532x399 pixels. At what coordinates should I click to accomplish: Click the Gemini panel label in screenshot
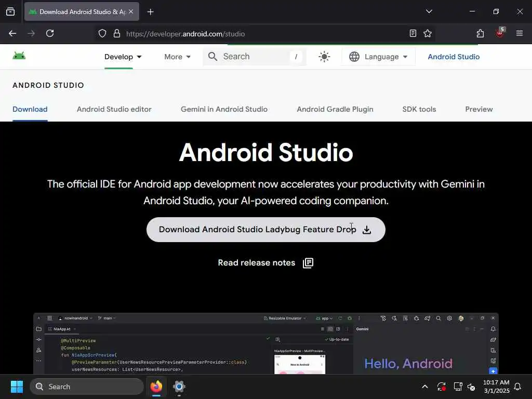(362, 329)
